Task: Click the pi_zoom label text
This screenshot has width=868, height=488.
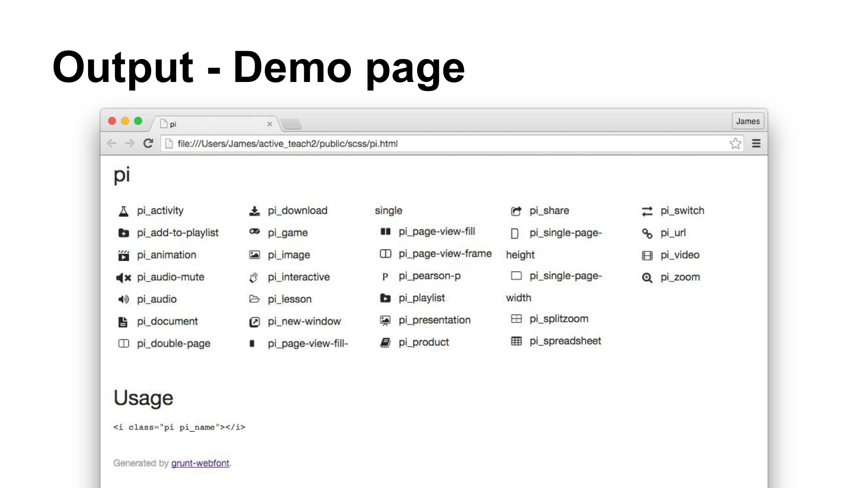Action: coord(680,277)
